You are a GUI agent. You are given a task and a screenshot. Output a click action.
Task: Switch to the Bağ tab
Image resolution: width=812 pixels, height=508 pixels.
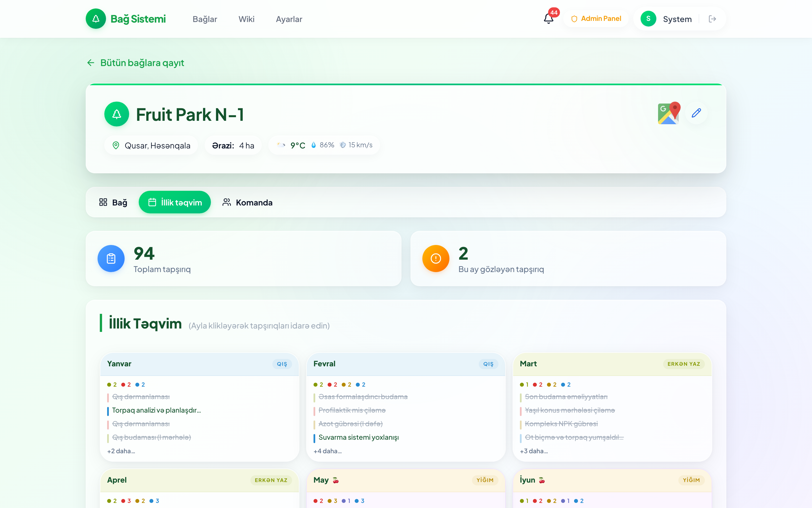click(113, 202)
